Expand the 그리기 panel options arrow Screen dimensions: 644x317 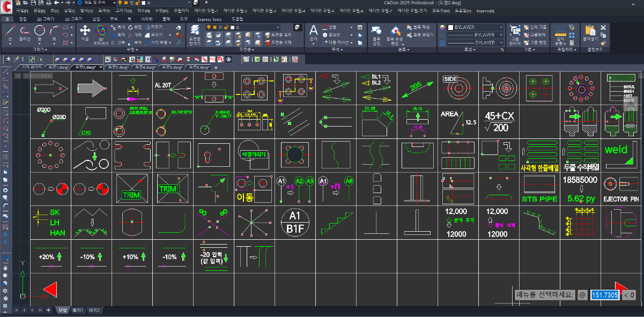[x=47, y=49]
